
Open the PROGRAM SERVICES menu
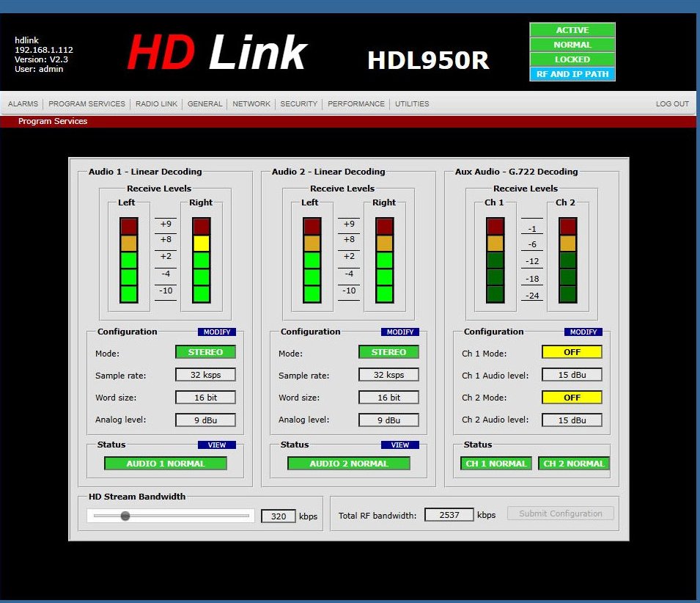click(x=86, y=103)
